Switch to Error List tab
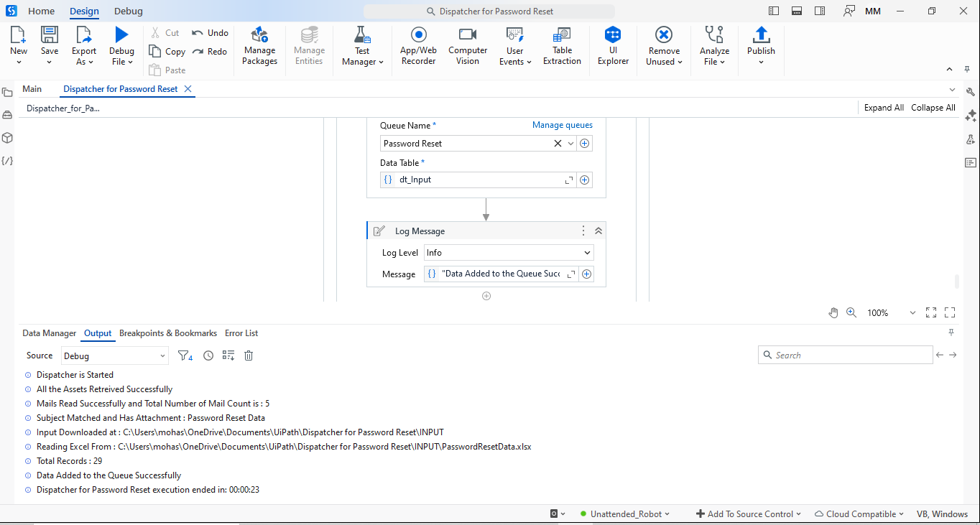This screenshot has width=980, height=525. [x=241, y=333]
